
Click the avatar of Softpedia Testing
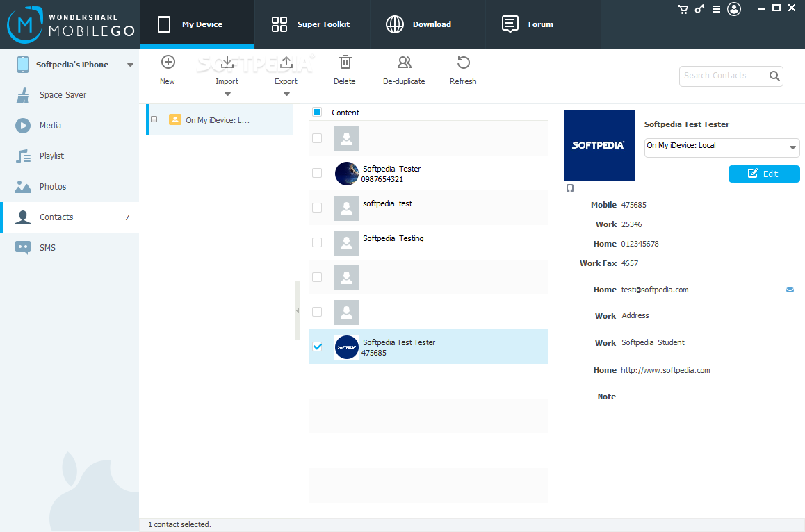click(347, 242)
